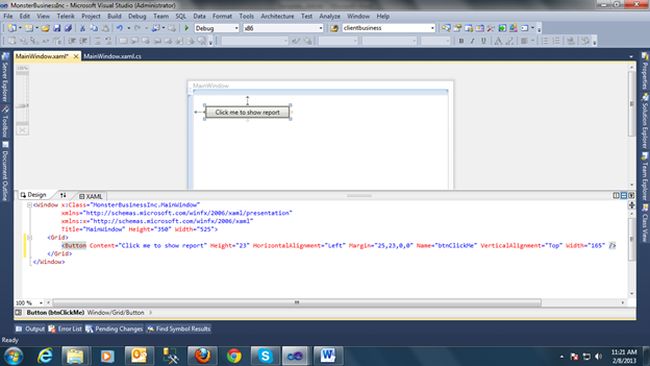This screenshot has height=366, width=650.
Task: Open the Document Outline side panel
Action: pyautogui.click(x=5, y=172)
